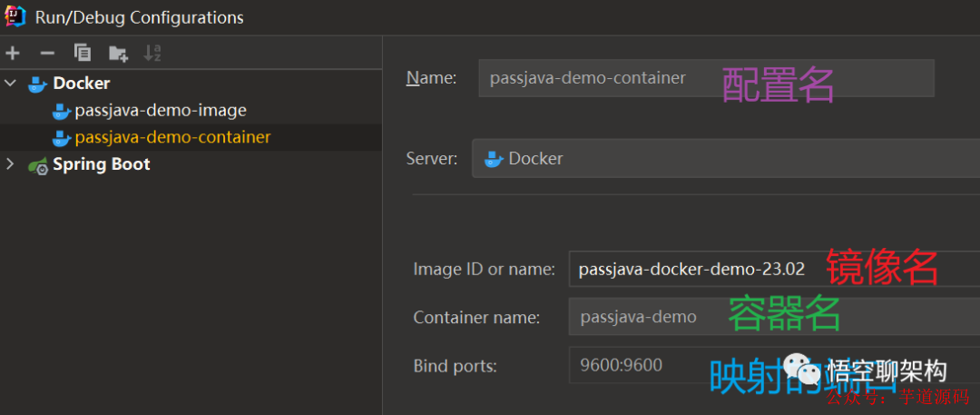This screenshot has height=415, width=980.
Task: Select passjava-demo-container configuration
Action: point(172,138)
